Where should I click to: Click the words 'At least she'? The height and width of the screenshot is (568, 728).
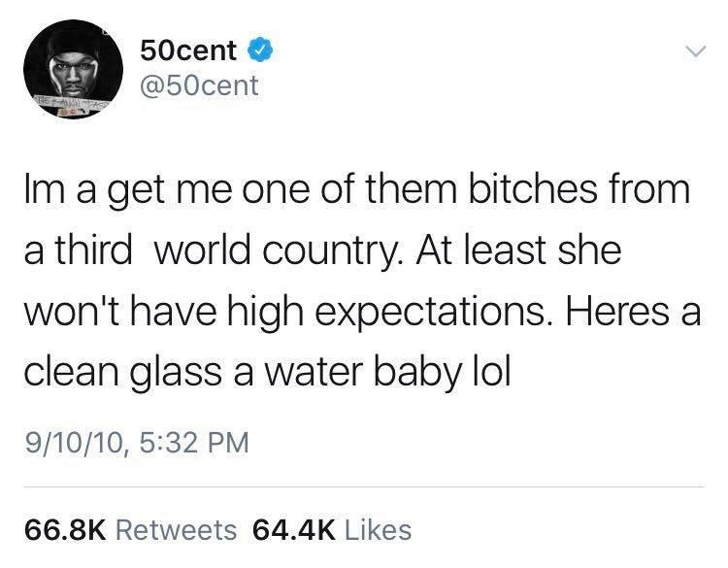pyautogui.click(x=518, y=250)
